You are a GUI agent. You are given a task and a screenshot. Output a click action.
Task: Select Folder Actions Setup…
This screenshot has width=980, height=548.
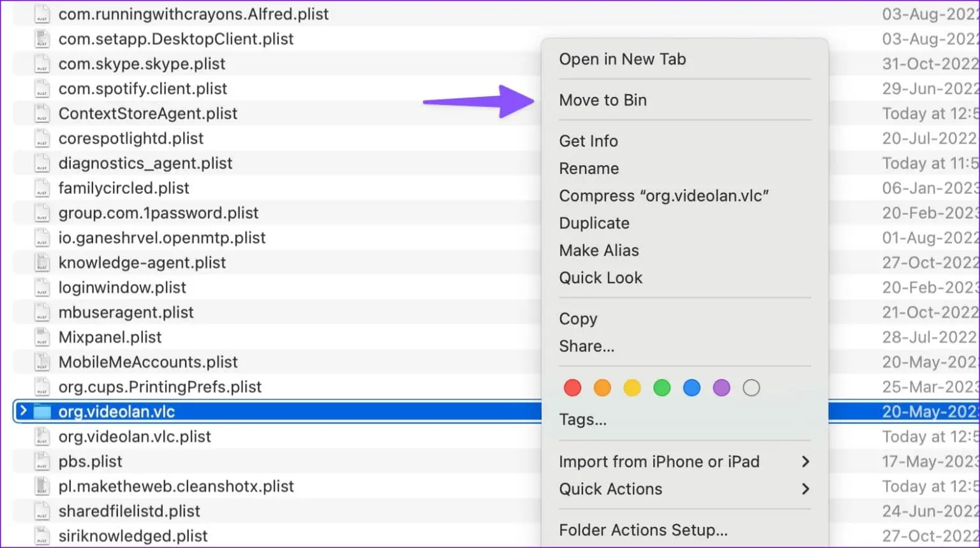pyautogui.click(x=643, y=530)
